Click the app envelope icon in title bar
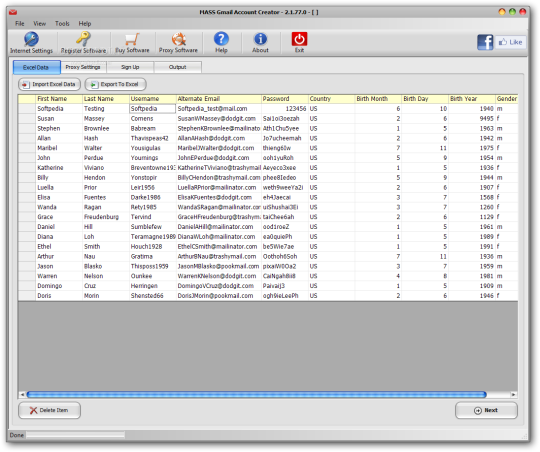Viewport: 540px width, 452px height. click(13, 12)
